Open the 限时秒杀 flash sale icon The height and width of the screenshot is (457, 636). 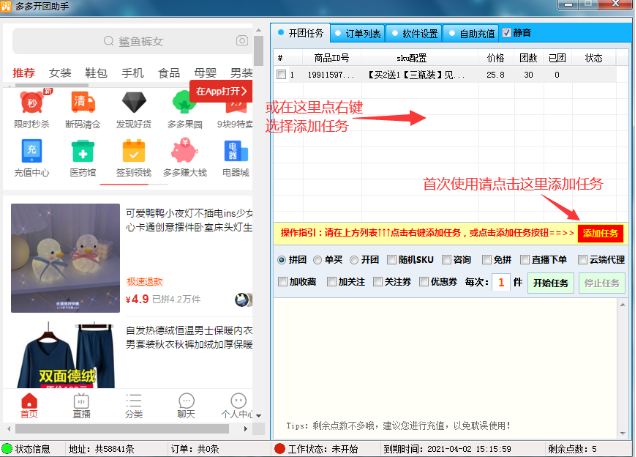pos(32,103)
